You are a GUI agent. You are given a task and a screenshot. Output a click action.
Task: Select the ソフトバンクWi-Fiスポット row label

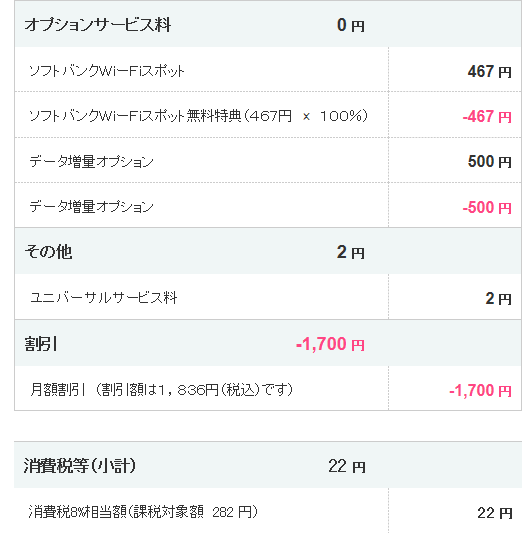click(x=106, y=71)
